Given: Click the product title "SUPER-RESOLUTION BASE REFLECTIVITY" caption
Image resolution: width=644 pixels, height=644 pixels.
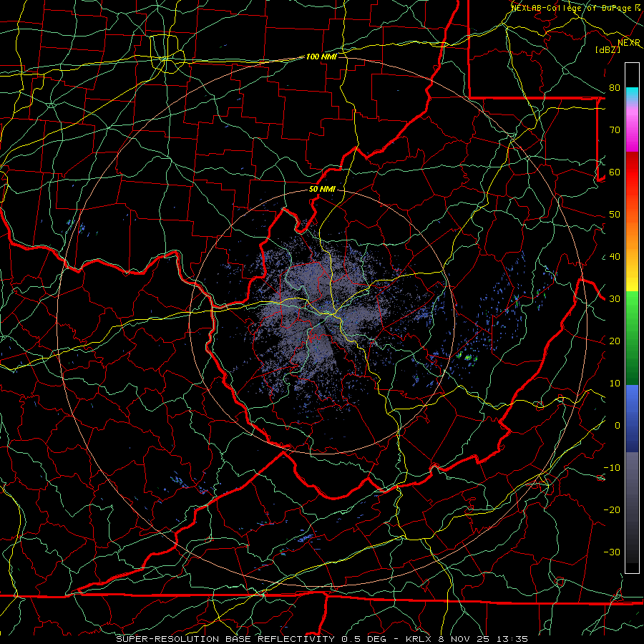Looking at the screenshot, I should click(x=225, y=639).
